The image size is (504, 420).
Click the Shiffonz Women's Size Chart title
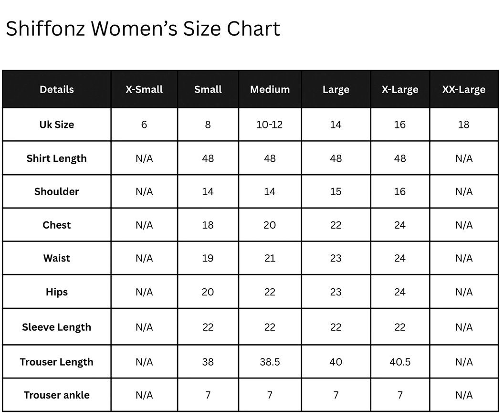pos(143,29)
